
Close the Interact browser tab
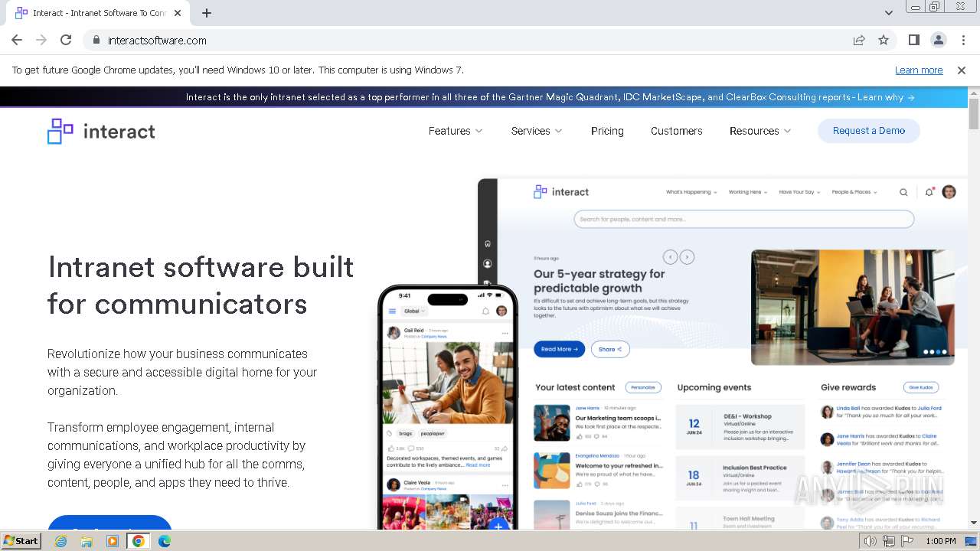coord(178,13)
